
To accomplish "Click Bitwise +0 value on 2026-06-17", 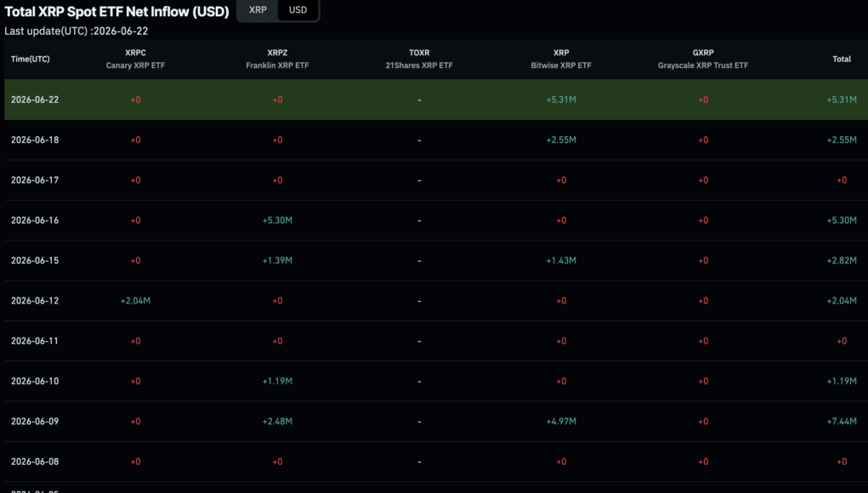I will point(561,180).
